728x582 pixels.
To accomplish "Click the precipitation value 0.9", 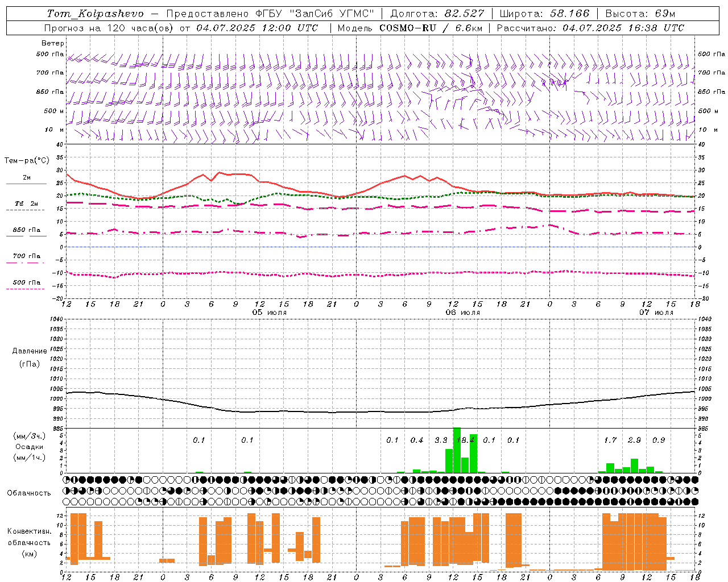I will coord(659,440).
